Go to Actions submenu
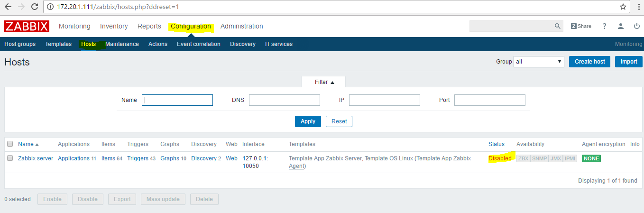This screenshot has width=644, height=213. pyautogui.click(x=158, y=44)
